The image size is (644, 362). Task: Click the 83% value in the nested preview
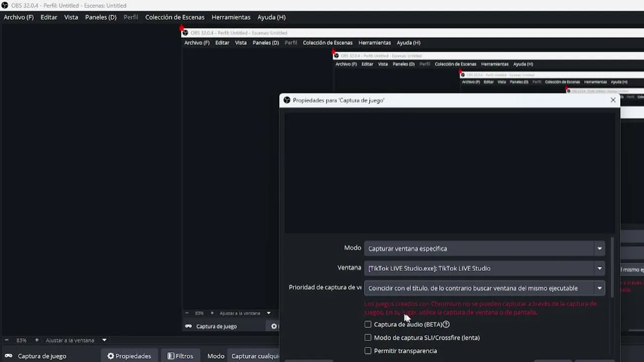pyautogui.click(x=199, y=313)
